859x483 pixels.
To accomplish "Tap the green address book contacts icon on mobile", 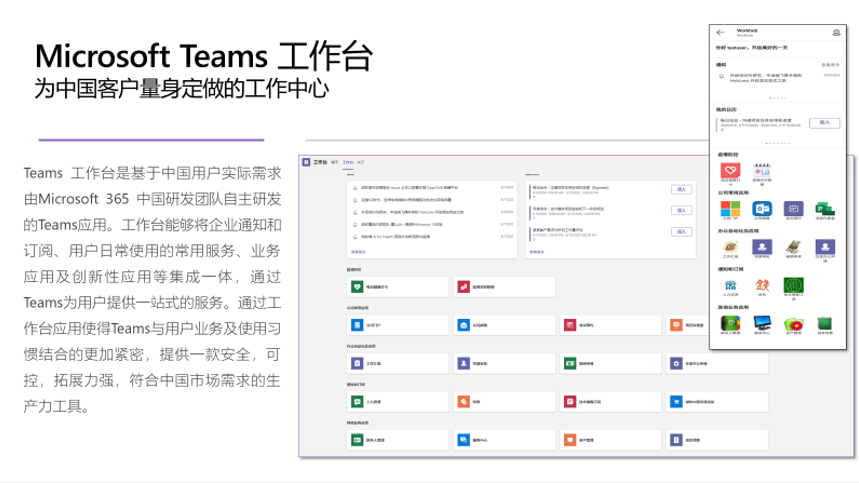I will pyautogui.click(x=730, y=324).
